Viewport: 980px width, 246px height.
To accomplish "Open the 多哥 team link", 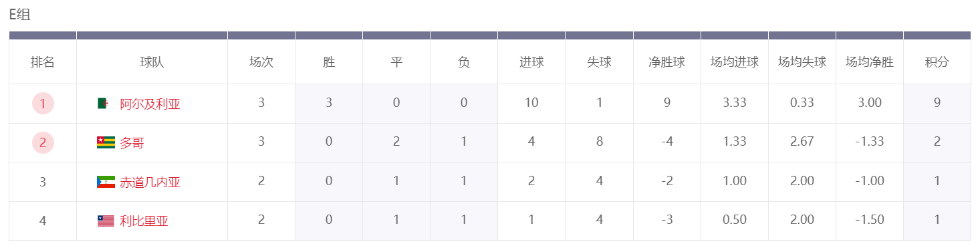I will [x=132, y=142].
